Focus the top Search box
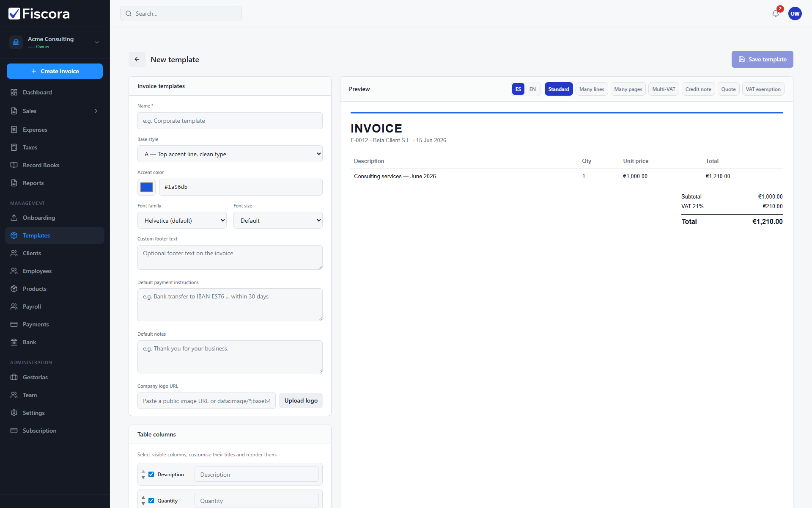 tap(181, 14)
